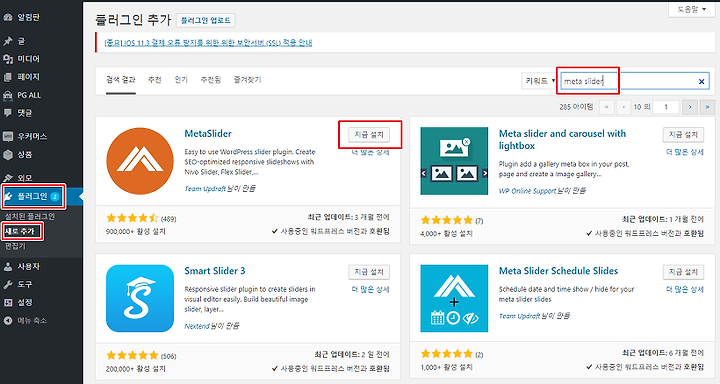Click the PG ALL sidebar icon

(x=8, y=95)
